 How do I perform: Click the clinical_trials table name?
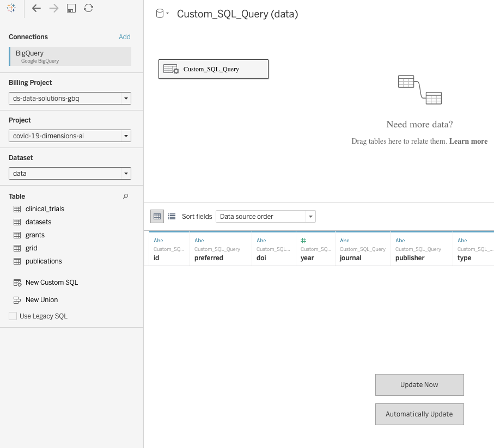pyautogui.click(x=45, y=209)
